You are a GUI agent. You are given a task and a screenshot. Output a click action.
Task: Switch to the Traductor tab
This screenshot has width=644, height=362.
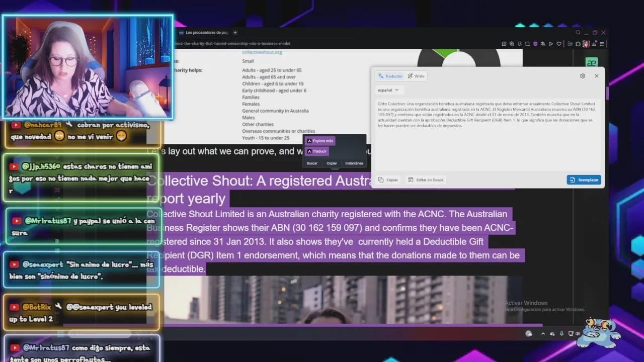pyautogui.click(x=390, y=76)
